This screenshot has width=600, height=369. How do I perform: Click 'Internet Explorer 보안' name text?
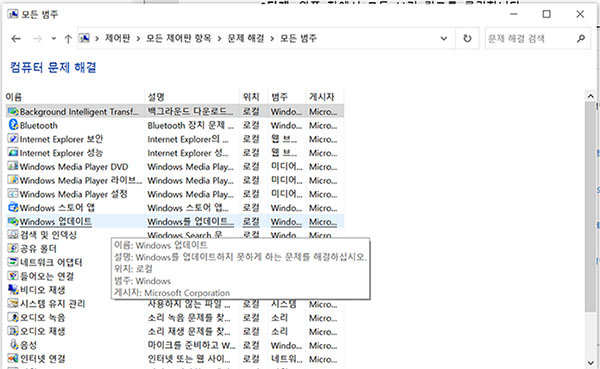[62, 139]
